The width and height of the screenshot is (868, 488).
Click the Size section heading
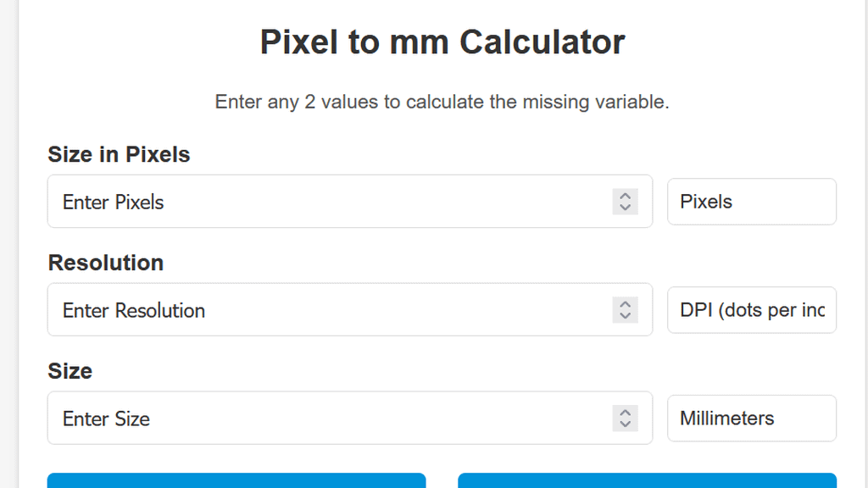point(70,371)
